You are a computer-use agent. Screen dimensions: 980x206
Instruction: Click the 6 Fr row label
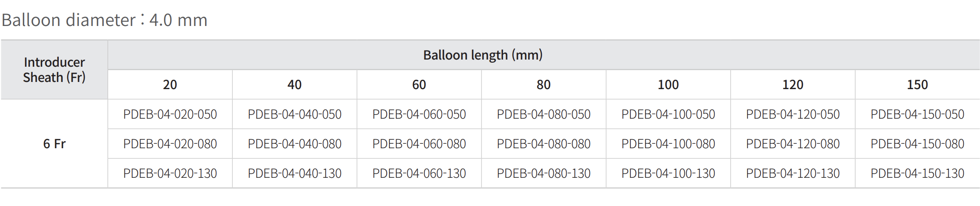tap(54, 144)
